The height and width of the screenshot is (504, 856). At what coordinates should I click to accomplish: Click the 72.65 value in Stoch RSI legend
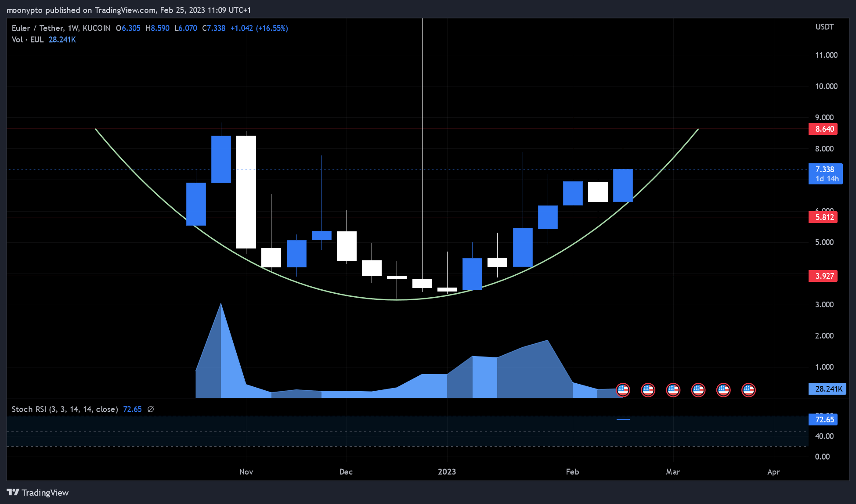[x=133, y=409]
